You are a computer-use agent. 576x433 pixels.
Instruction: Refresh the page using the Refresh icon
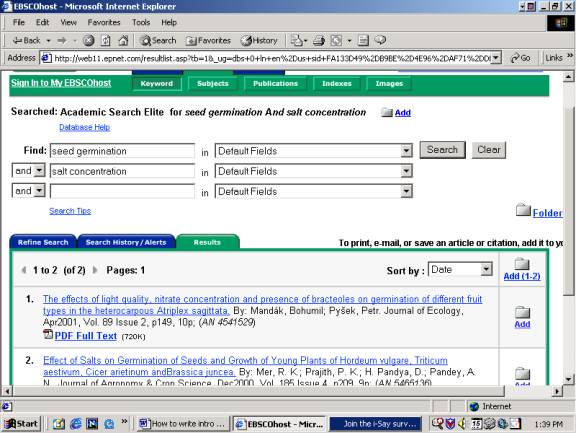pos(105,40)
